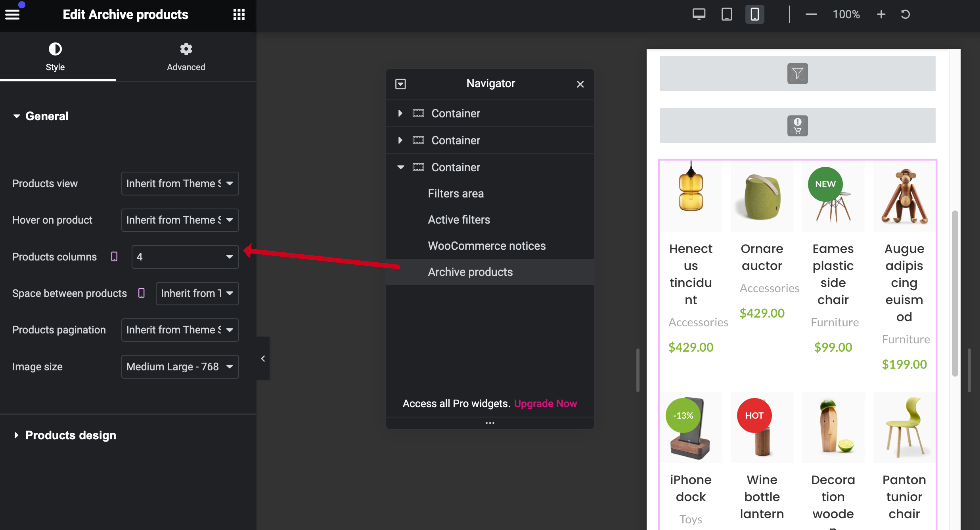The height and width of the screenshot is (530, 980).
Task: Click the $99.00 price text
Action: pyautogui.click(x=833, y=347)
